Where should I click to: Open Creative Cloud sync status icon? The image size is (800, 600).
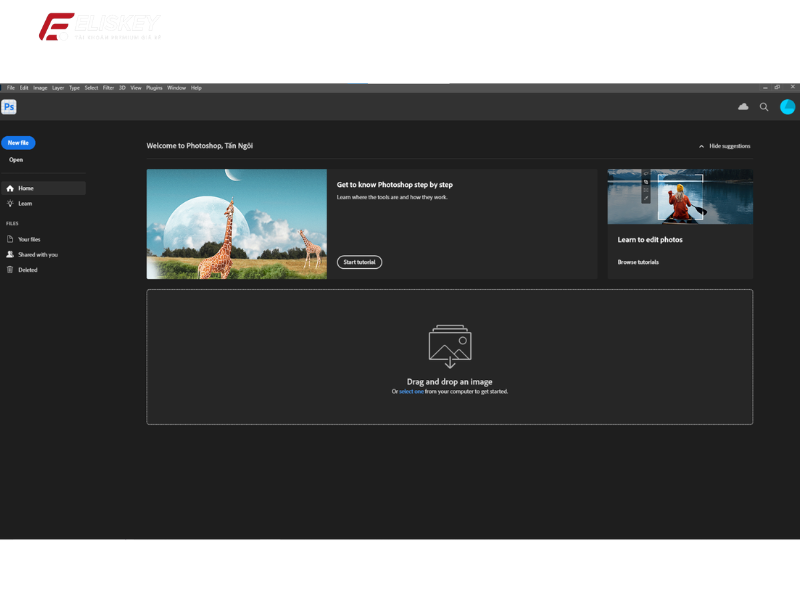(x=743, y=107)
